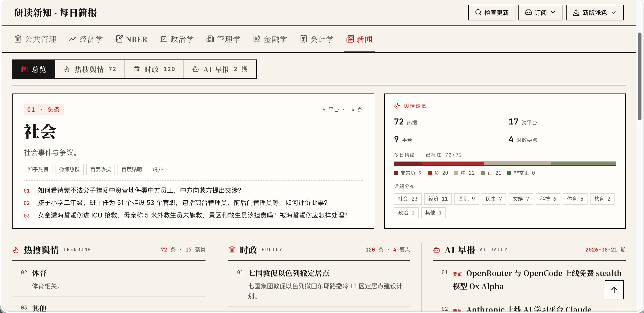This screenshot has height=313, width=644.
Task: Click the 正 green legend swatch
Action: [x=483, y=173]
